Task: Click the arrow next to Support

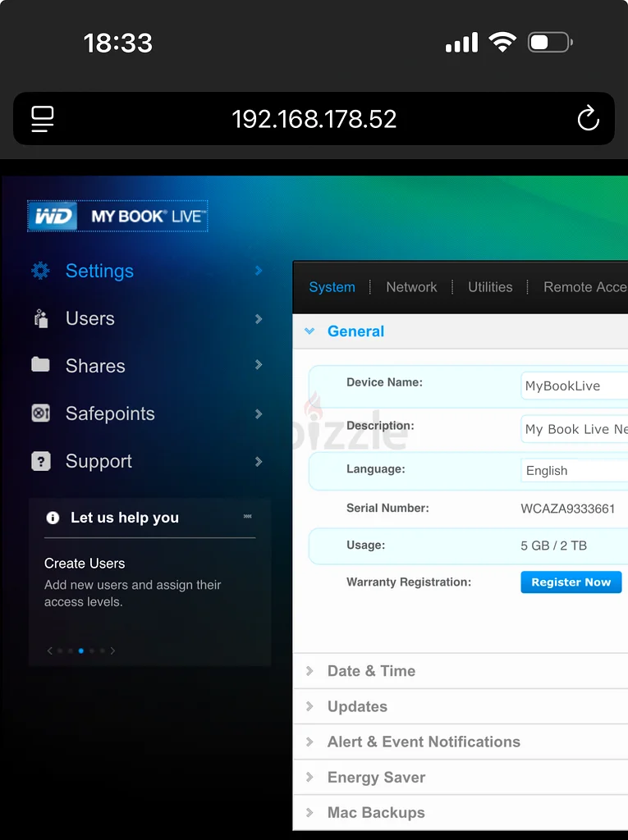Action: pos(259,461)
